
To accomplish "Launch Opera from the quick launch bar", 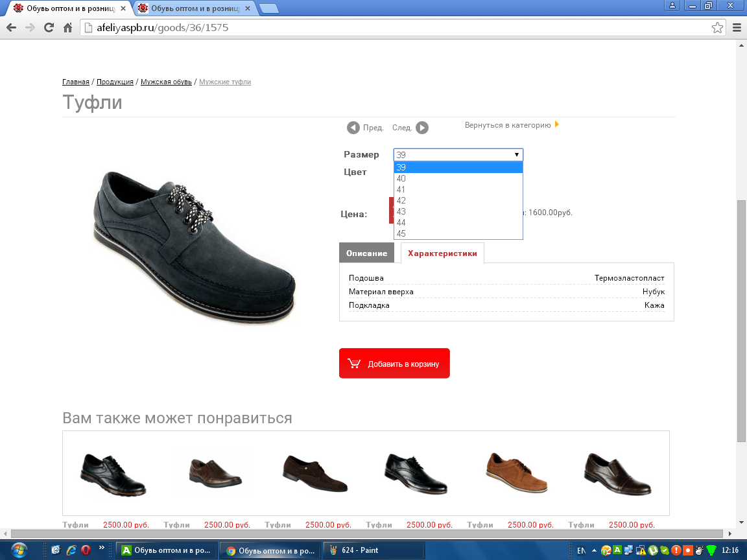I will coord(86,550).
